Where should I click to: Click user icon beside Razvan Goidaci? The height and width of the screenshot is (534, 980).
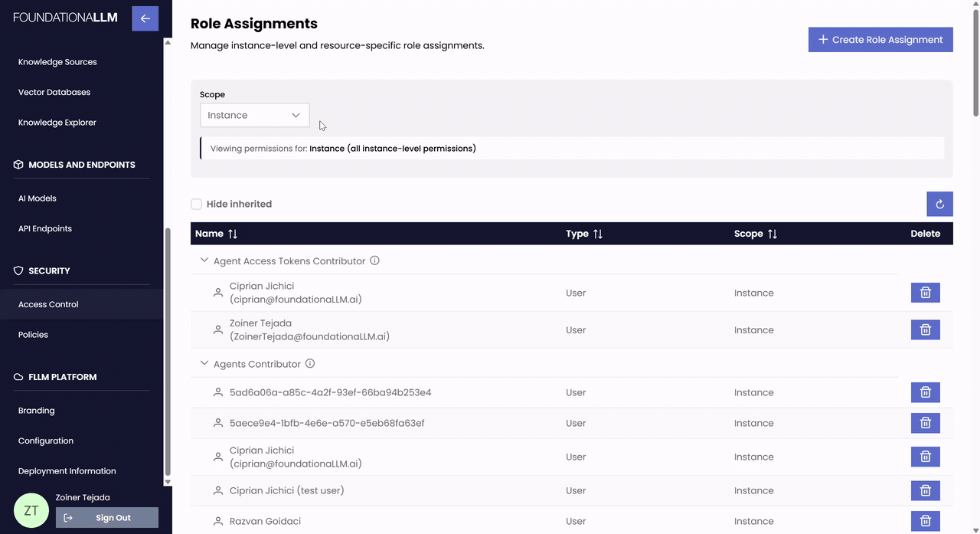218,521
